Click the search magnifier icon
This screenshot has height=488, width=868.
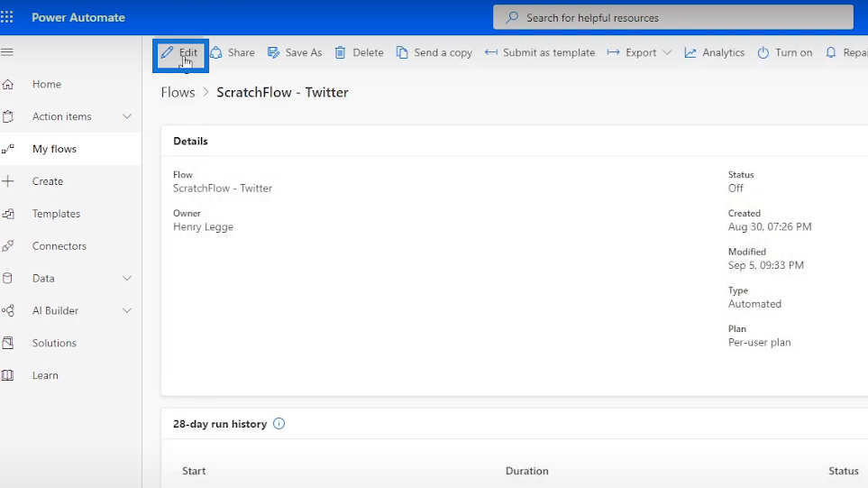[x=512, y=18]
